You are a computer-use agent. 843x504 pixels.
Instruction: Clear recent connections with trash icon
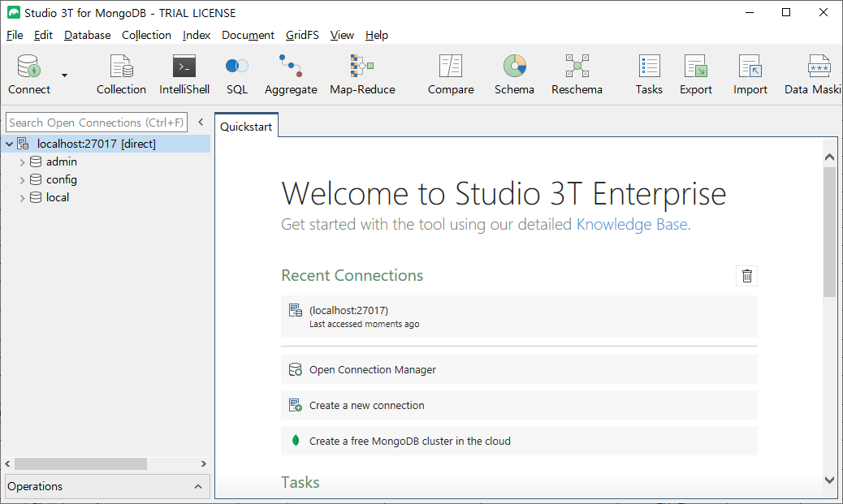tap(747, 276)
